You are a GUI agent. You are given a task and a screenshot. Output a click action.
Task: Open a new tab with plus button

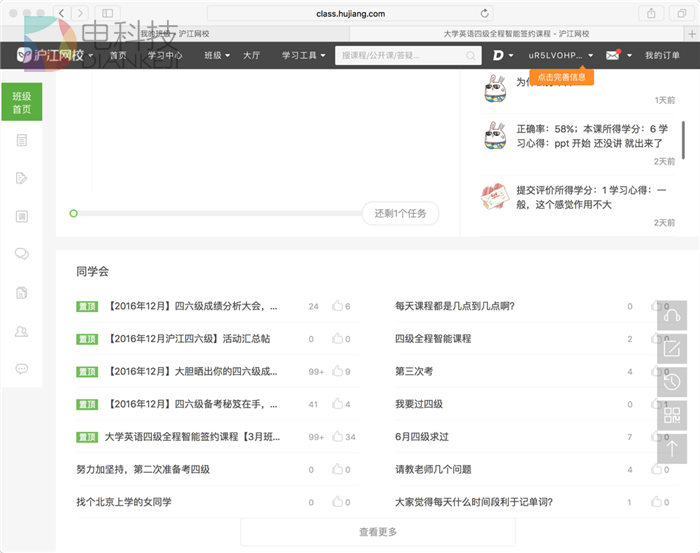tap(692, 33)
